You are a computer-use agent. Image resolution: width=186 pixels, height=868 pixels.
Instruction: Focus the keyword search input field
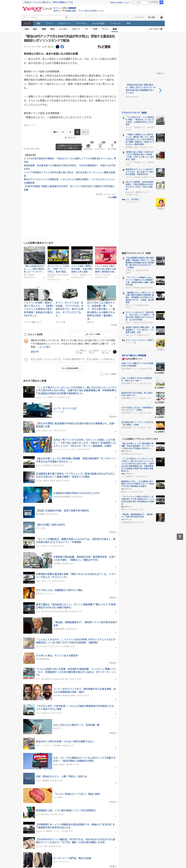(x=44, y=17)
